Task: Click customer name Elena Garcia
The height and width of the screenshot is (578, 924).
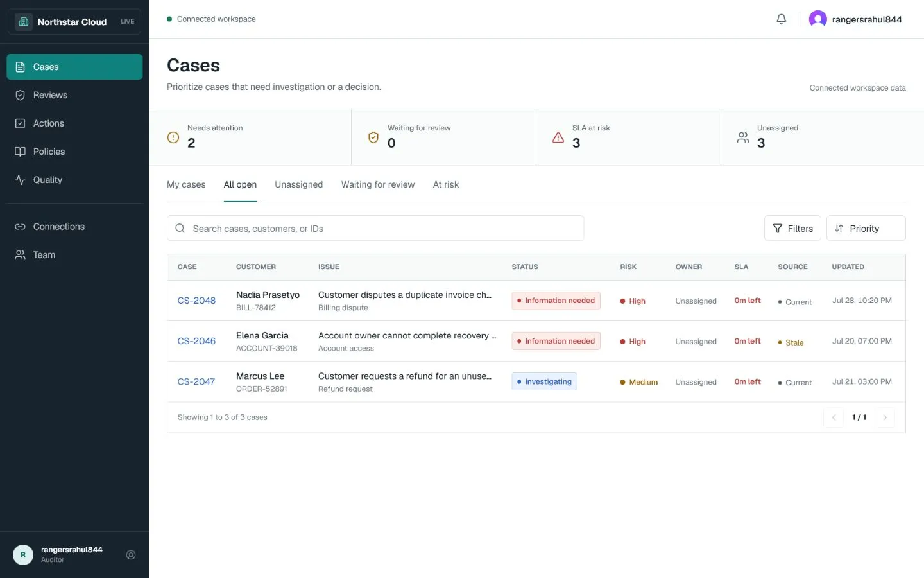Action: click(262, 335)
